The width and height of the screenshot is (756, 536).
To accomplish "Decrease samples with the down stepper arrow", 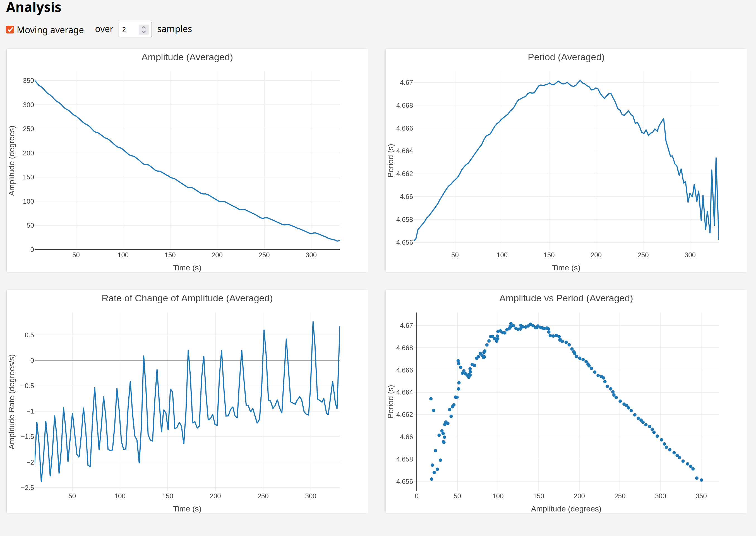I will [144, 32].
